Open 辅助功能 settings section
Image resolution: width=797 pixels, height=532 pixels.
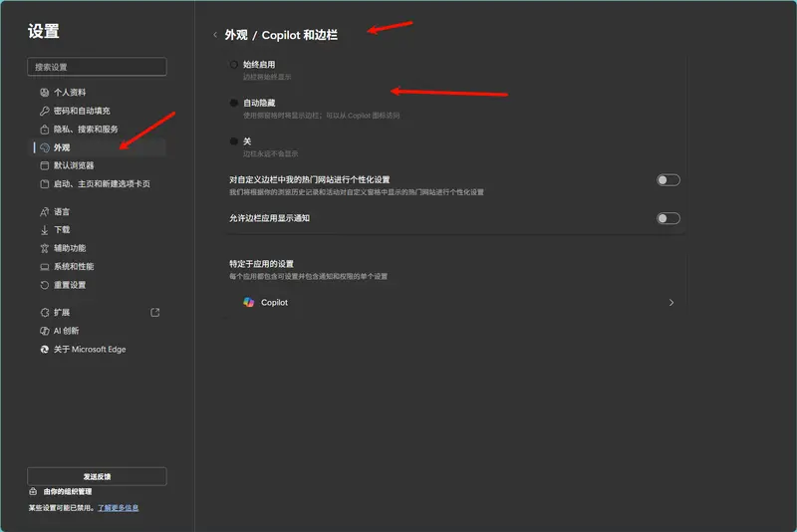[97, 248]
